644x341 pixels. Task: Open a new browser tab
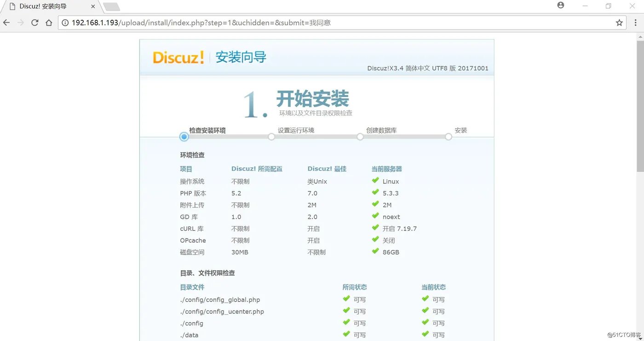(x=111, y=6)
